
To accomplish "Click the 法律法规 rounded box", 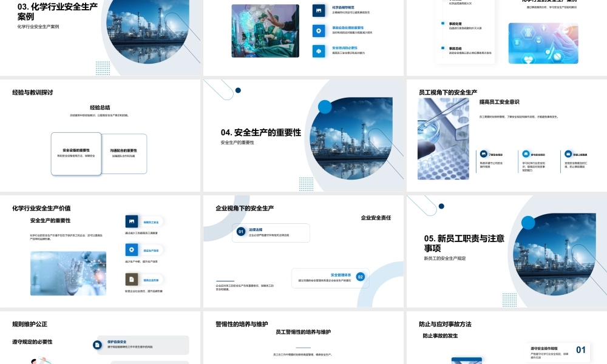I will point(271,233).
